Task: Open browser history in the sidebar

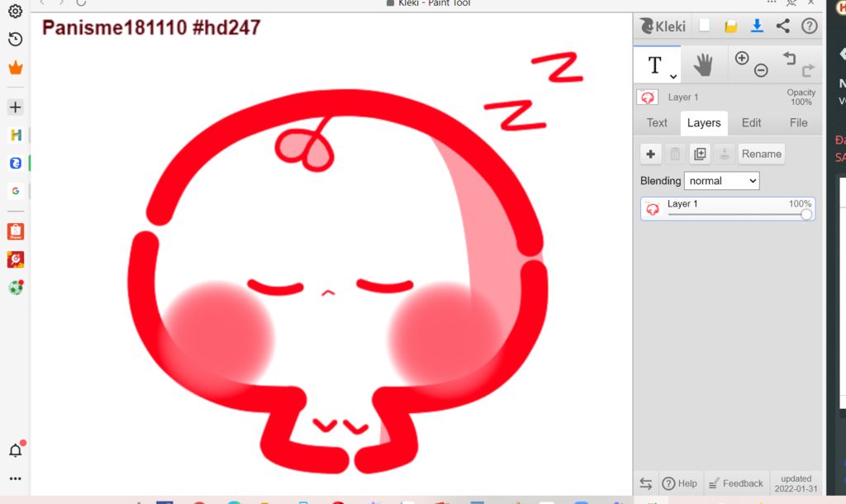Action: point(16,39)
